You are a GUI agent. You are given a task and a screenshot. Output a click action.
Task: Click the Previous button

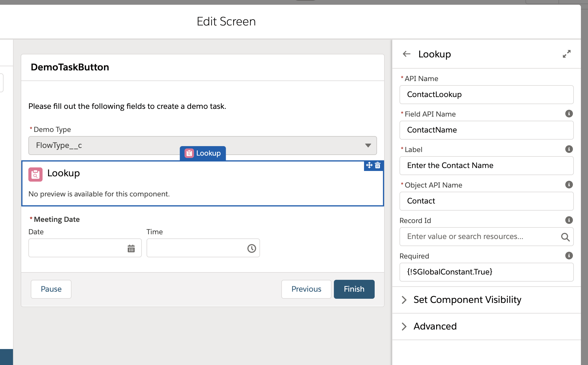tap(306, 289)
